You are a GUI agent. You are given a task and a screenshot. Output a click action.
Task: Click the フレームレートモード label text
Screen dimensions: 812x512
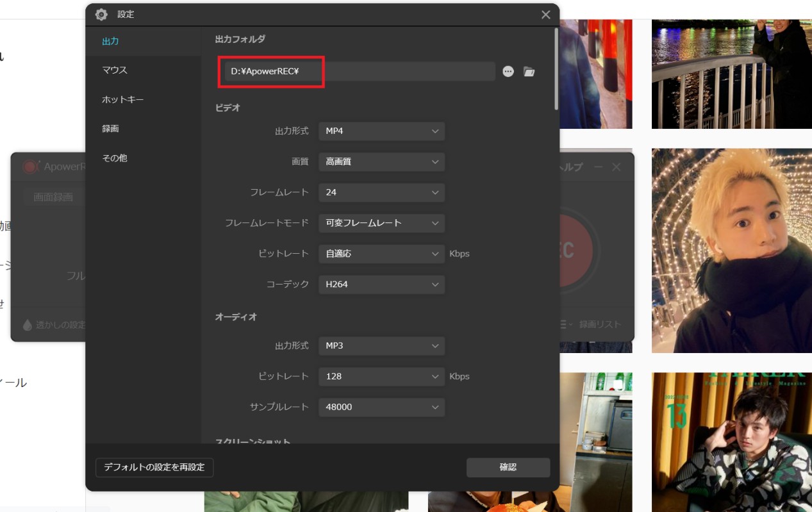pos(267,223)
